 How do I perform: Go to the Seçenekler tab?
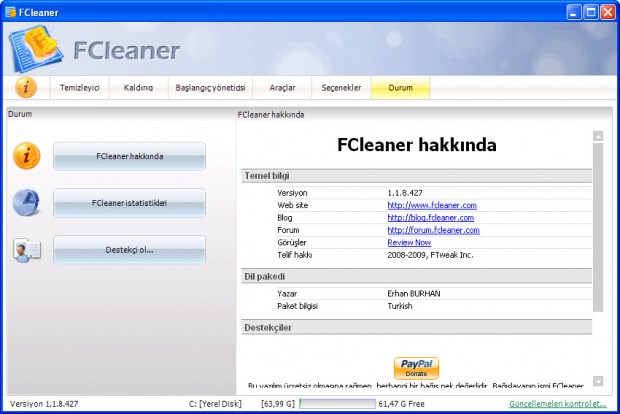tap(341, 88)
